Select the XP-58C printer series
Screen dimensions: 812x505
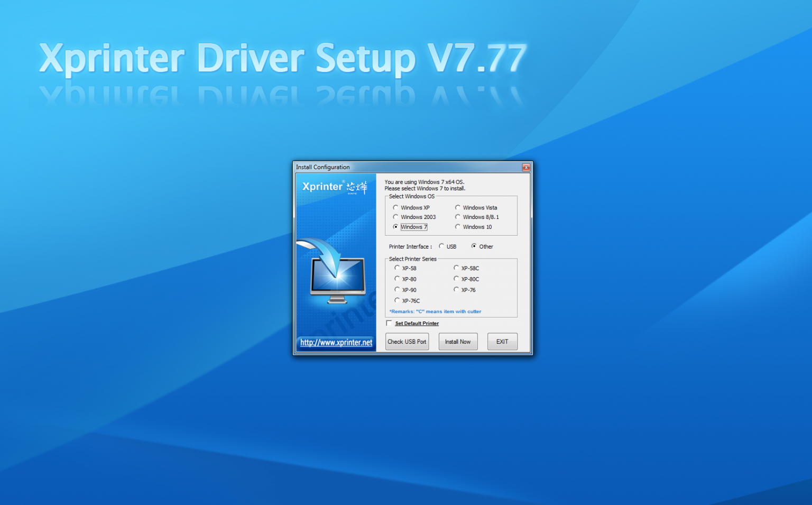[x=456, y=268]
